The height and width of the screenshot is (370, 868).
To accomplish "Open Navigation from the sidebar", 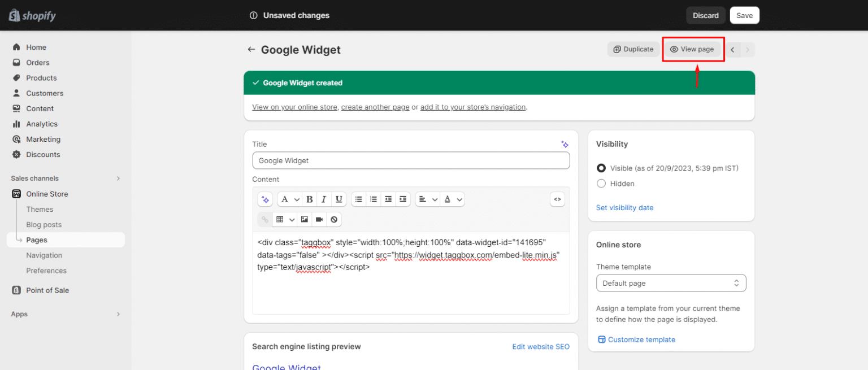I will (x=43, y=255).
